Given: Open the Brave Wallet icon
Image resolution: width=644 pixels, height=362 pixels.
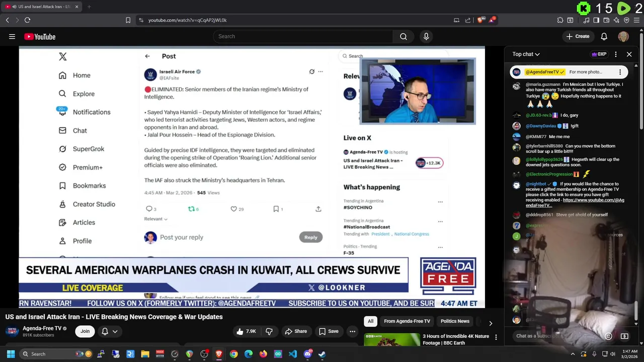Looking at the screenshot, I should coord(606,20).
